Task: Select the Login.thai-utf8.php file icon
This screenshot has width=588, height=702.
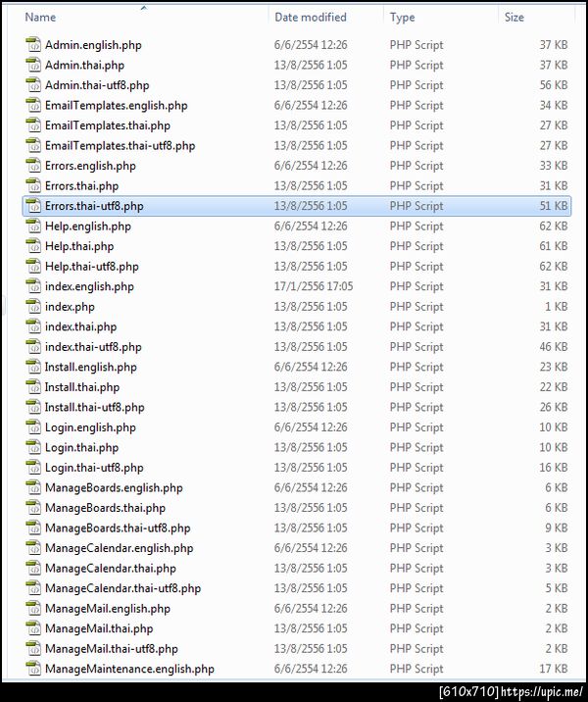Action: (x=33, y=468)
